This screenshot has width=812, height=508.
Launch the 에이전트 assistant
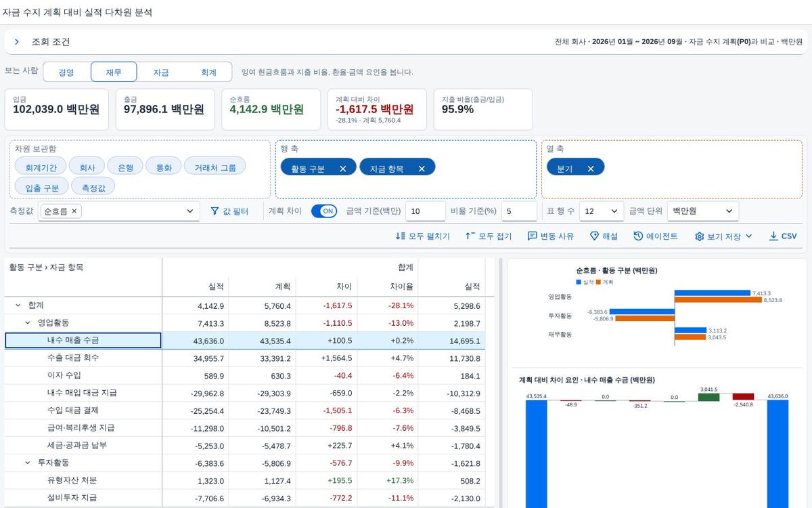(x=656, y=236)
